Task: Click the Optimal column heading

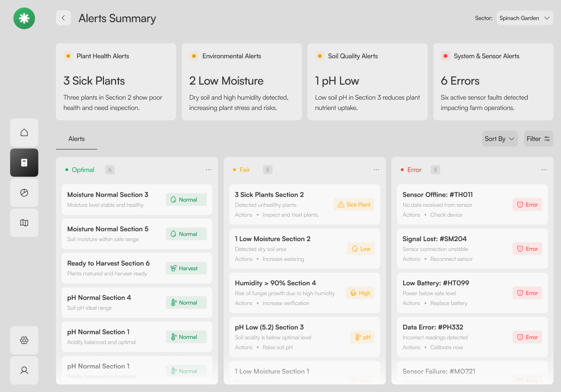Action: (83, 170)
